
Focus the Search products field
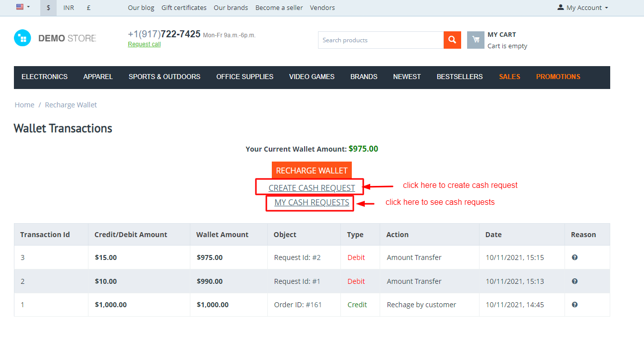381,40
